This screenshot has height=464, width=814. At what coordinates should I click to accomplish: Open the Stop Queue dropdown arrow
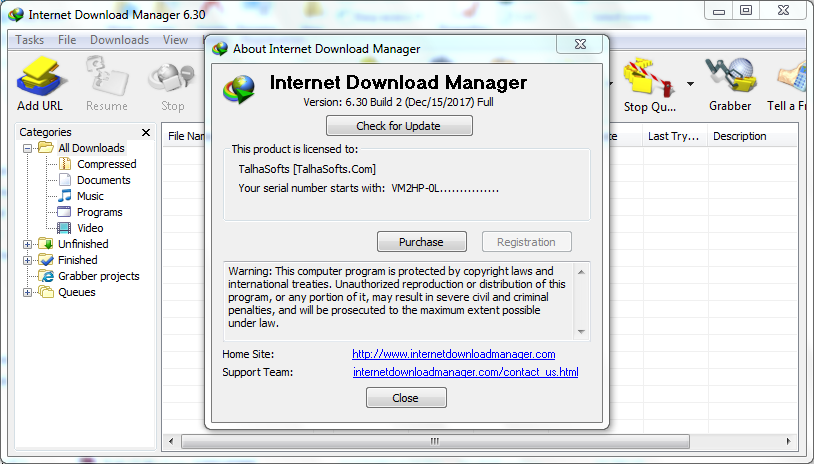point(690,84)
